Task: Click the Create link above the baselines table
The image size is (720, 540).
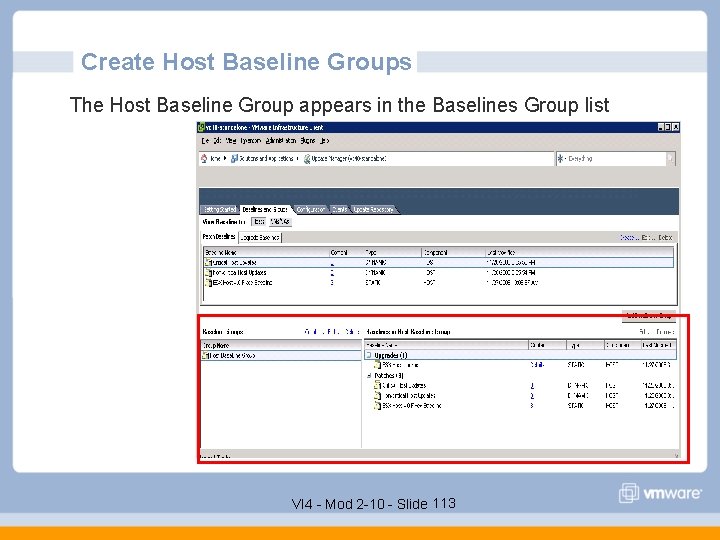Action: [x=628, y=237]
